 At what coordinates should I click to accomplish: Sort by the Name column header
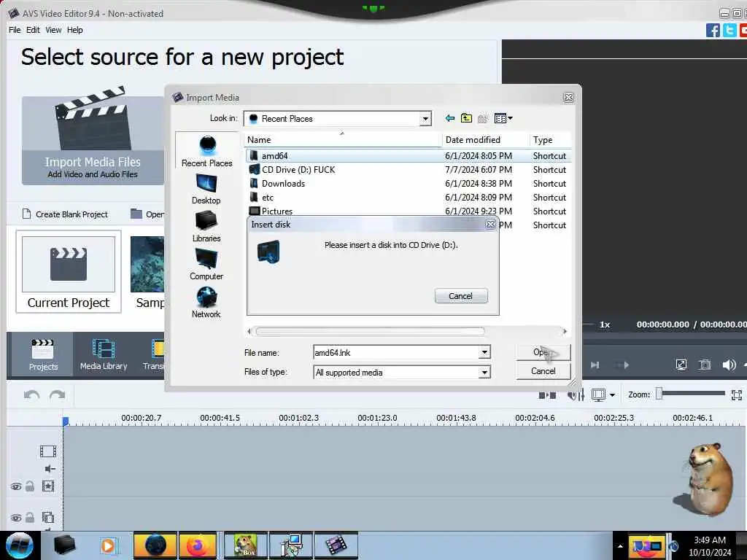coord(343,139)
